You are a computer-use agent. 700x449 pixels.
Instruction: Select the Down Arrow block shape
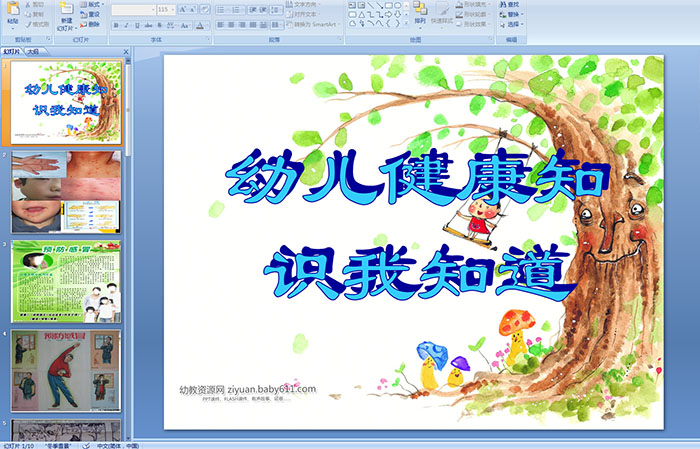[398, 15]
